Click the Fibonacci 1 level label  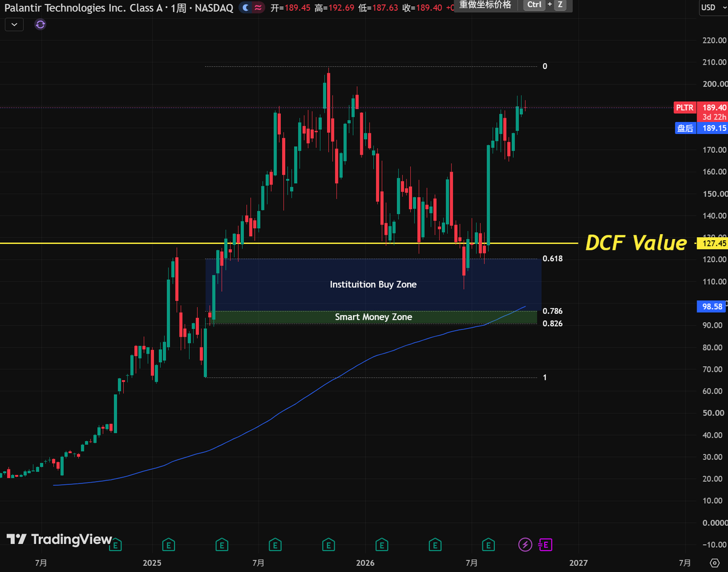tap(545, 377)
